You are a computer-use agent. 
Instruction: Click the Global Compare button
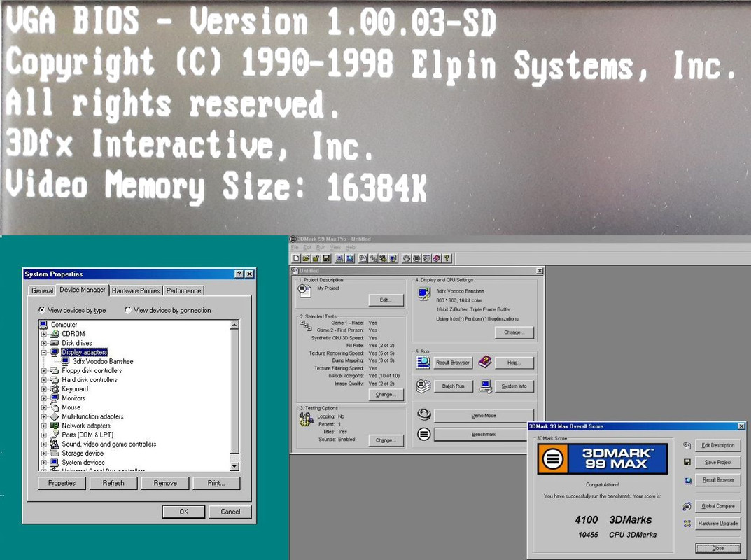718,506
